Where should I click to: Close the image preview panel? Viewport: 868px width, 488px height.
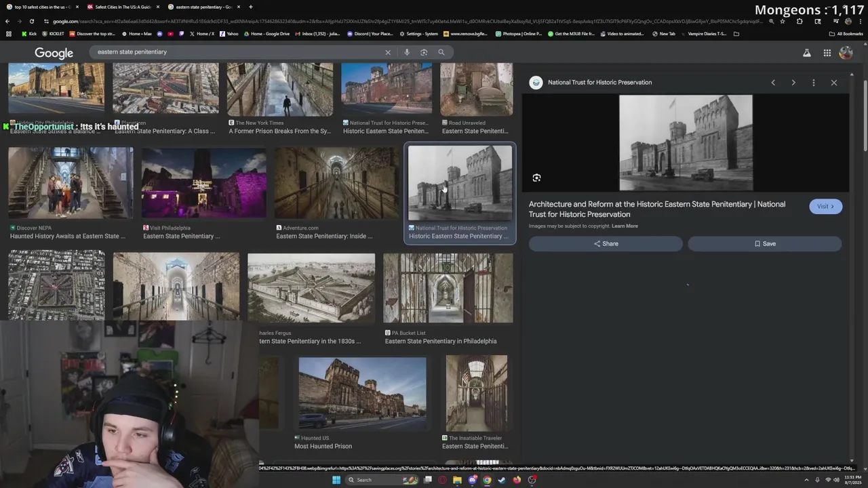coord(834,83)
